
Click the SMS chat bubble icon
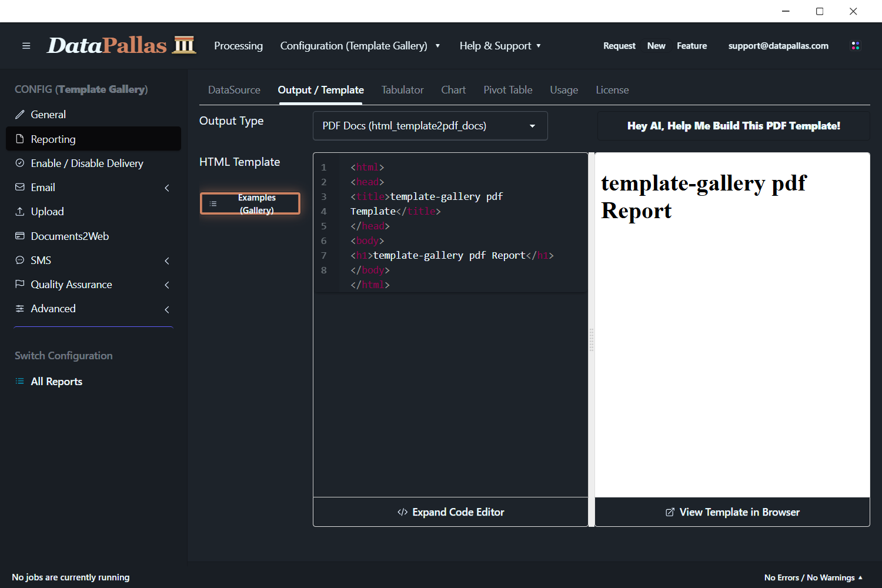(x=20, y=260)
